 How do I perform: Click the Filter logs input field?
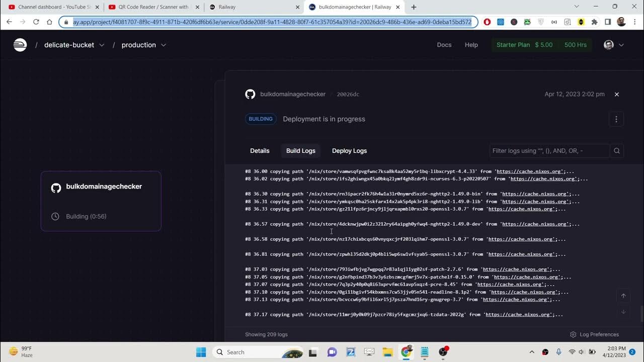coord(548,151)
